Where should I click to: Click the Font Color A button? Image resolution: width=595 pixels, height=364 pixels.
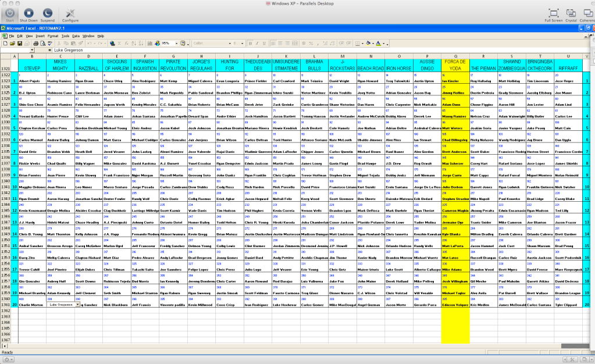tap(378, 43)
